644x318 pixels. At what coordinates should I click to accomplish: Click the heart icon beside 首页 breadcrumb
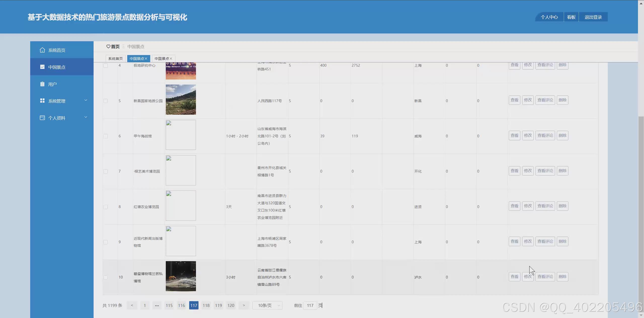pyautogui.click(x=108, y=47)
